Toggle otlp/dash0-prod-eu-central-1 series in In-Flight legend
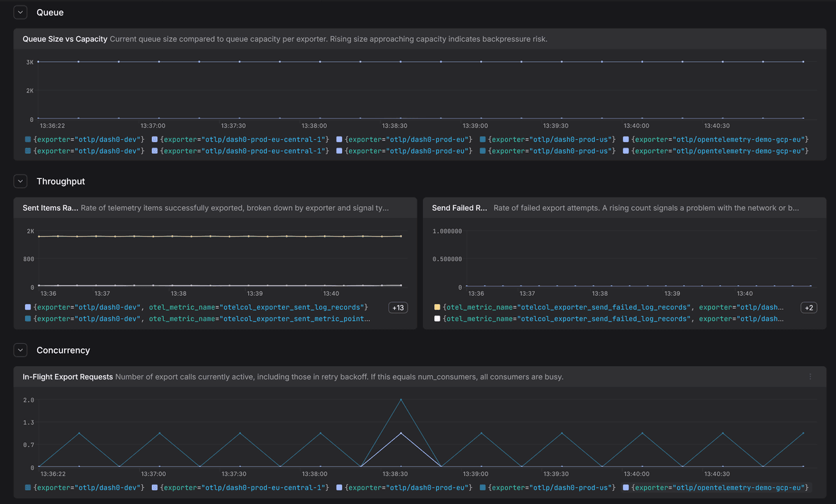The image size is (836, 504). pos(240,487)
